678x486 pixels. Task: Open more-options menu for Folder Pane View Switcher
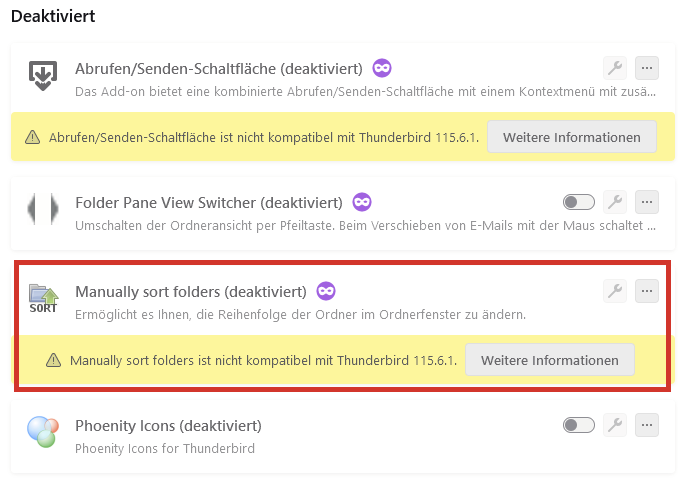pyautogui.click(x=647, y=202)
